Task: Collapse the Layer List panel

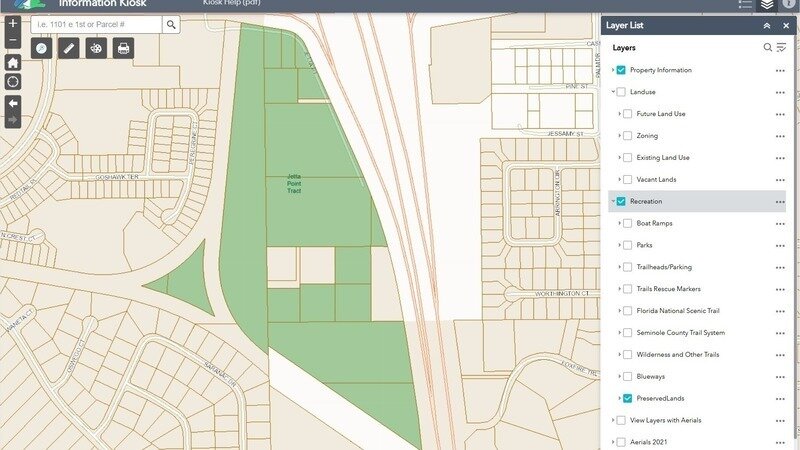Action: point(766,26)
